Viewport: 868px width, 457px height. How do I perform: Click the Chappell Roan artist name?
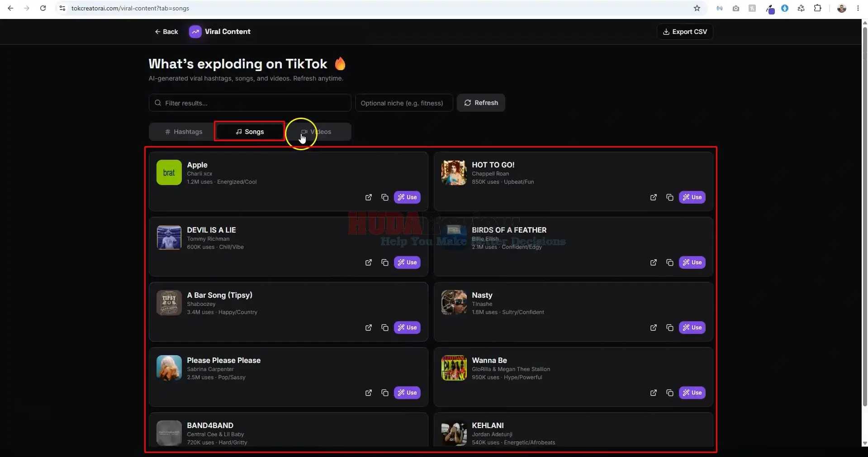click(x=490, y=174)
